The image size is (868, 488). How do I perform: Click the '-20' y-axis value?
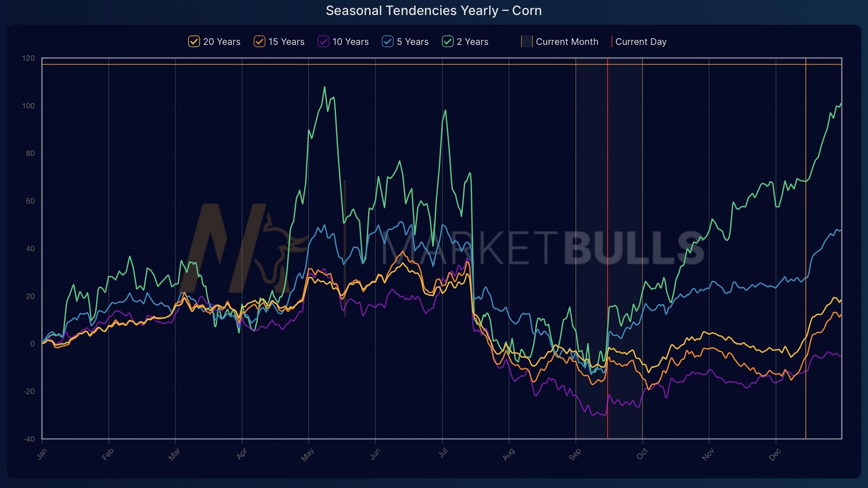pyautogui.click(x=29, y=391)
